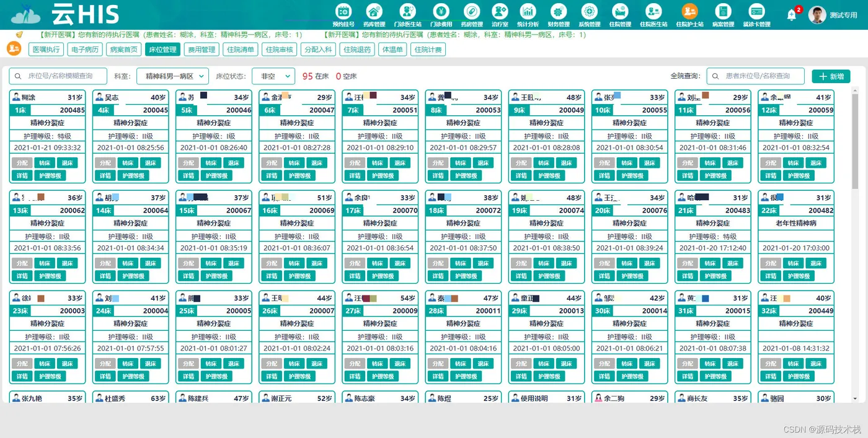Open the 门诊医生站 module icon
Viewport: 868px width, 438px height.
pyautogui.click(x=407, y=11)
